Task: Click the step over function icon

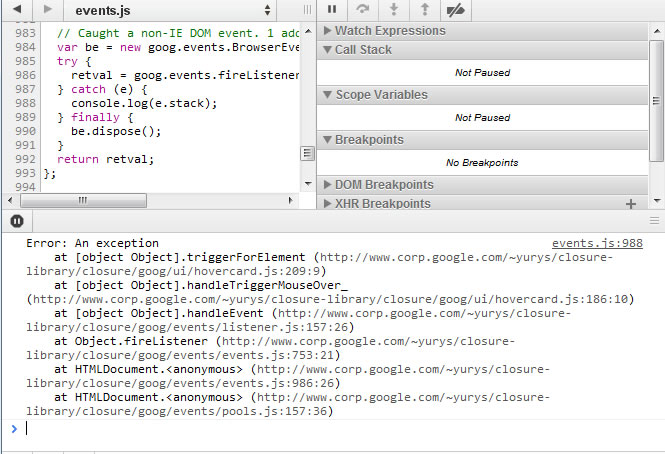Action: click(363, 10)
